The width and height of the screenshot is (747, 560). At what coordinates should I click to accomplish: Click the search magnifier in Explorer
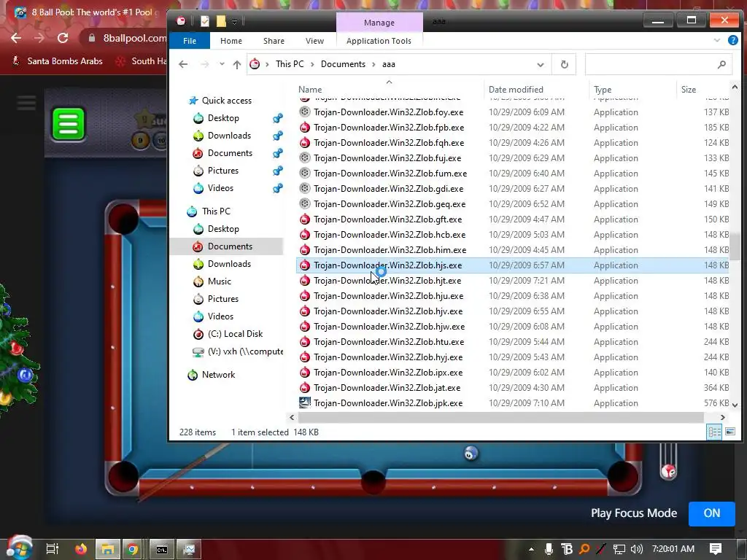tap(721, 64)
